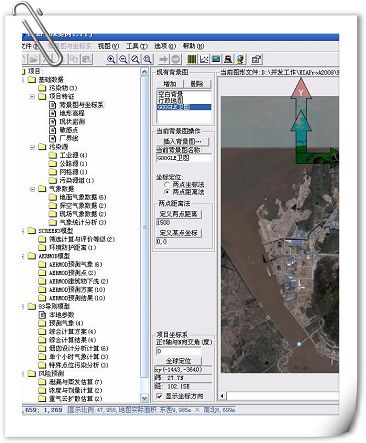Viewport: 366px width, 443px height.
Task: Select 污染源组 (1) tree item
Action: 77,180
